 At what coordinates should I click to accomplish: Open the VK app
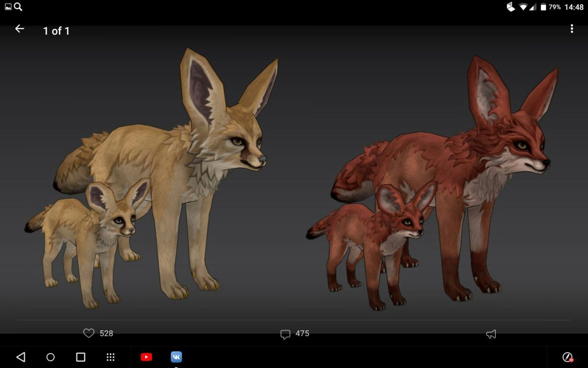(176, 357)
